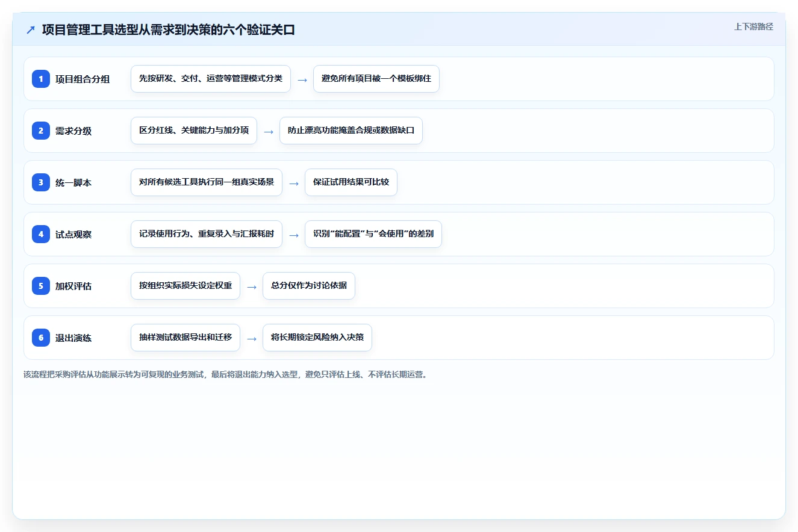Viewport: 798px width, 532px height.
Task: Select step number badge 1
Action: point(41,79)
